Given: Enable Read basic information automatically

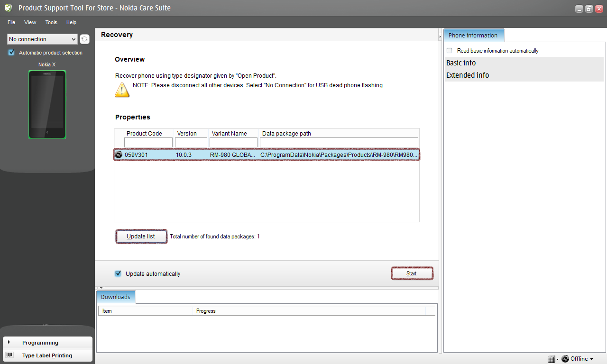Looking at the screenshot, I should pos(450,51).
